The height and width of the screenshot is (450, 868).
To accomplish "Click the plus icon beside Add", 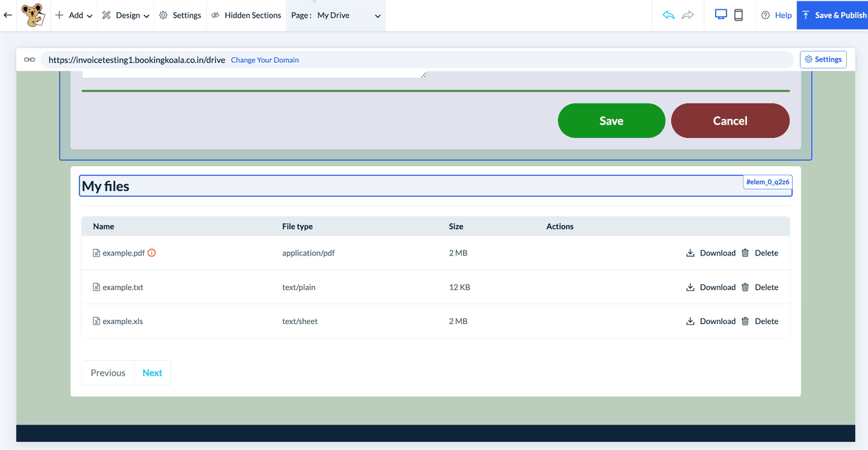I will pyautogui.click(x=59, y=15).
